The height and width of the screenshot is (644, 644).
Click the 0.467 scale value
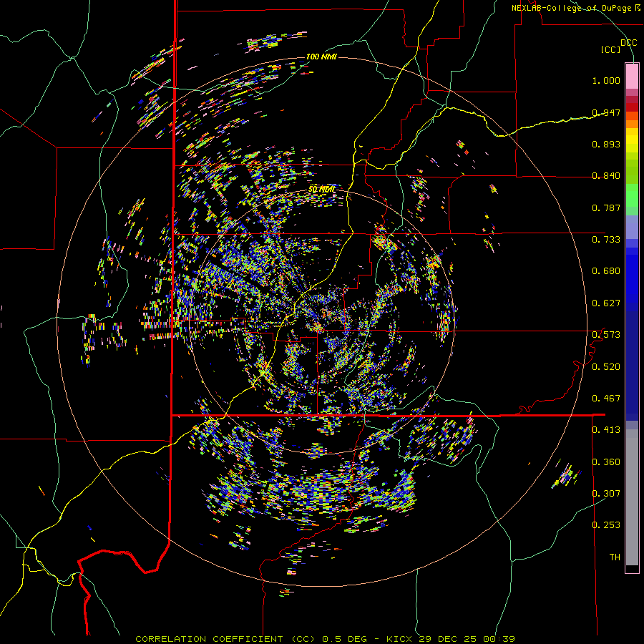pos(606,399)
